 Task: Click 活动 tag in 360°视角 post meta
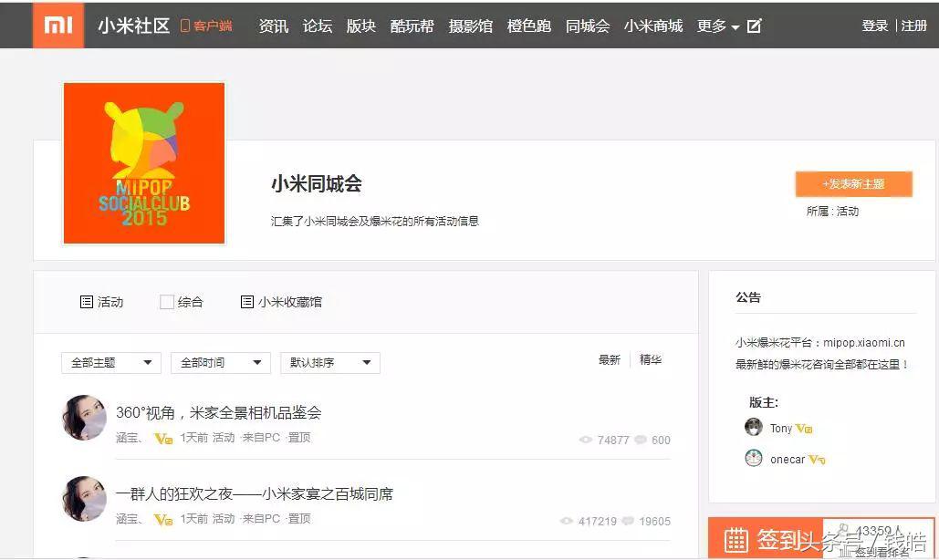pos(224,438)
